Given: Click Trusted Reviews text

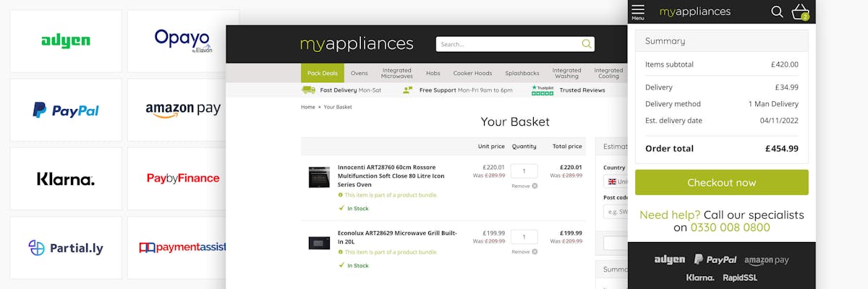Looking at the screenshot, I should (582, 90).
